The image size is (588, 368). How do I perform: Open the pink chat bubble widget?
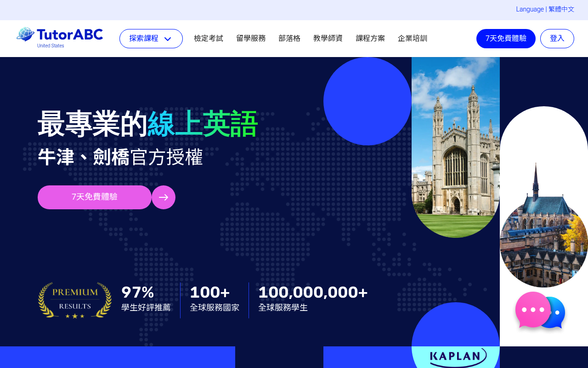tap(533, 310)
